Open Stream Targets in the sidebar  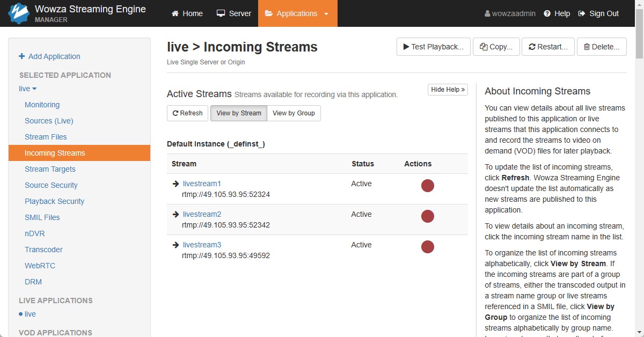click(50, 169)
